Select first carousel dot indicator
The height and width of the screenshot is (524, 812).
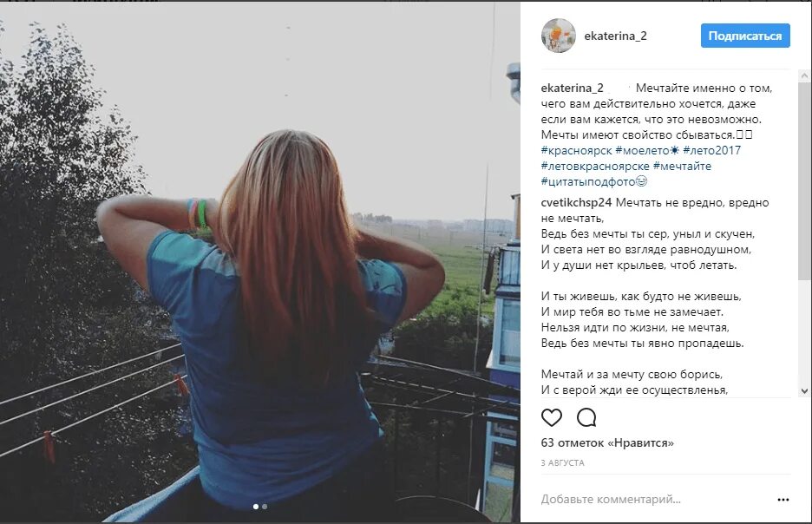(x=256, y=507)
